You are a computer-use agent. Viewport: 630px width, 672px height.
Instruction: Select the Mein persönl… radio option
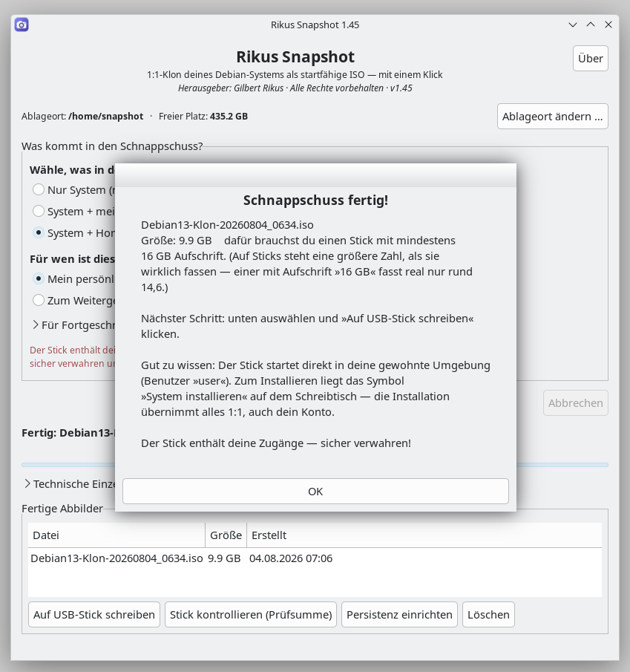[x=39, y=278]
